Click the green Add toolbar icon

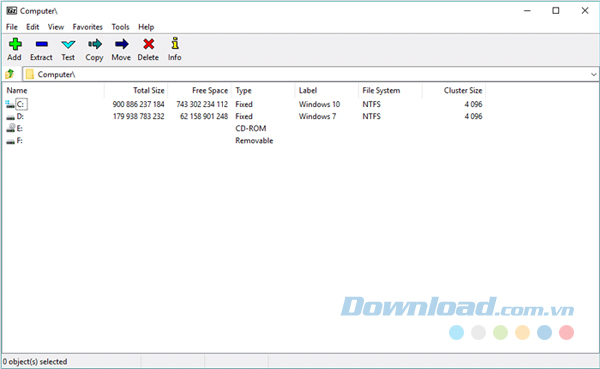pos(15,44)
